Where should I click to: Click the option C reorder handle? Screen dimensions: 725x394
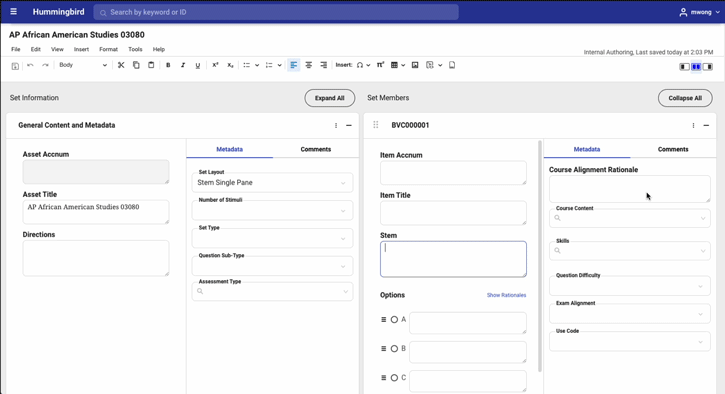383,378
